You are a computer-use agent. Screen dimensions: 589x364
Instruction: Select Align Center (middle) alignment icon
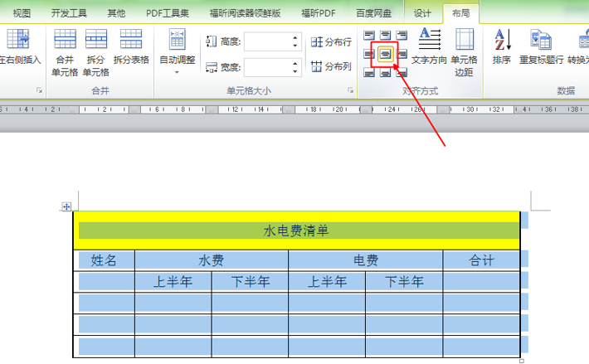click(x=386, y=54)
